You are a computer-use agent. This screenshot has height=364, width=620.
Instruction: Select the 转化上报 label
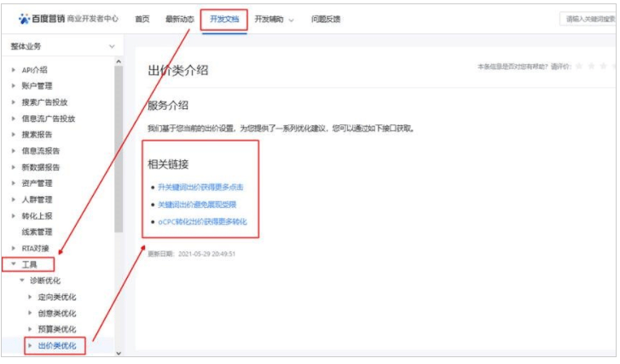click(x=37, y=216)
